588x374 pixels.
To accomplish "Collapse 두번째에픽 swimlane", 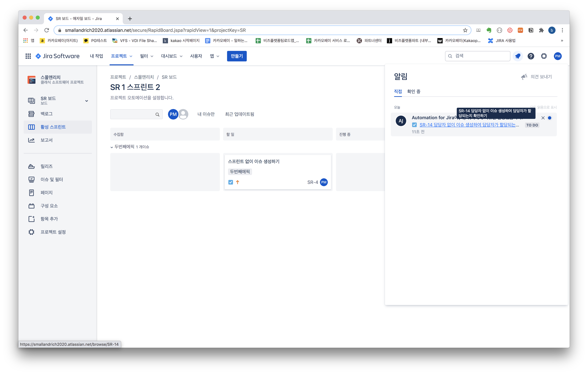I will tap(112, 147).
